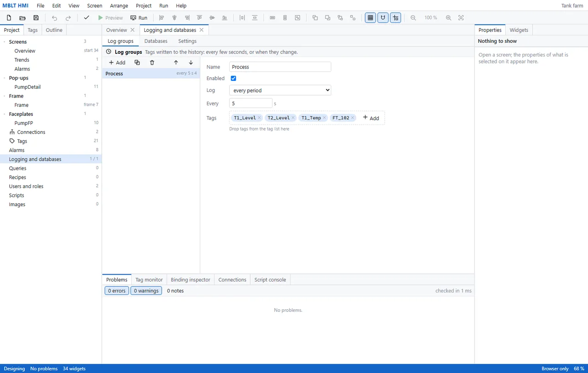Image resolution: width=588 pixels, height=373 pixels.
Task: Collapse the Faceplates tree node
Action: click(x=5, y=114)
